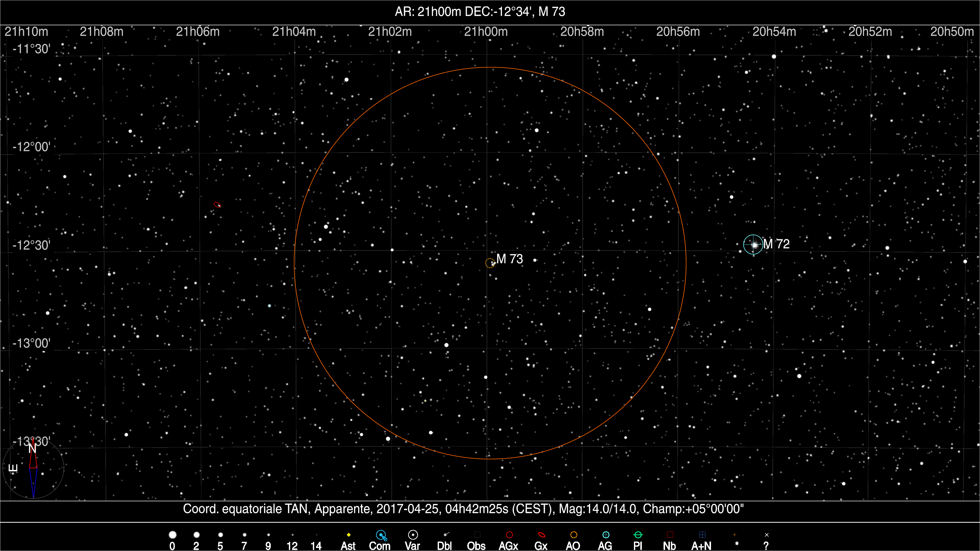The height and width of the screenshot is (551, 980).
Task: Select the M 73 object marker
Action: [x=490, y=263]
